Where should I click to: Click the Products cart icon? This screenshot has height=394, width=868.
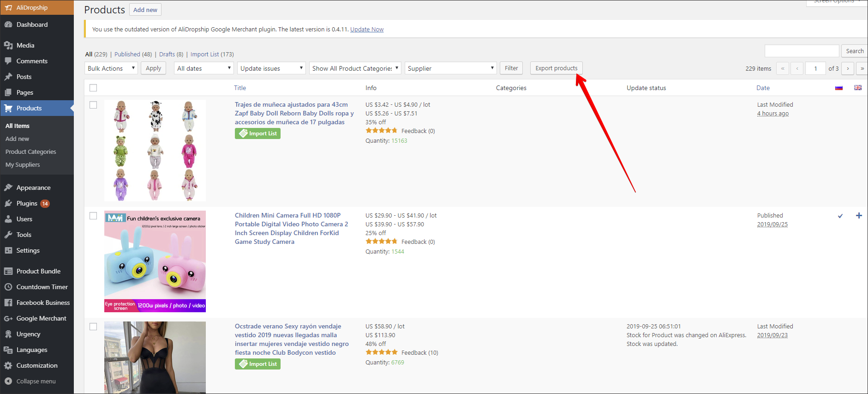coord(8,108)
